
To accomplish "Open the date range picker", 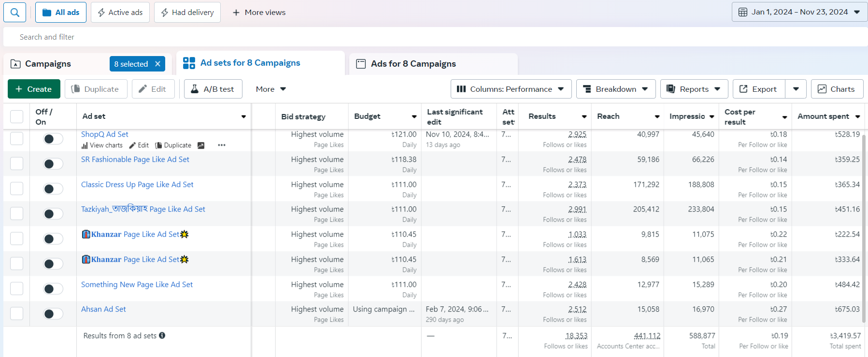I will 799,12.
